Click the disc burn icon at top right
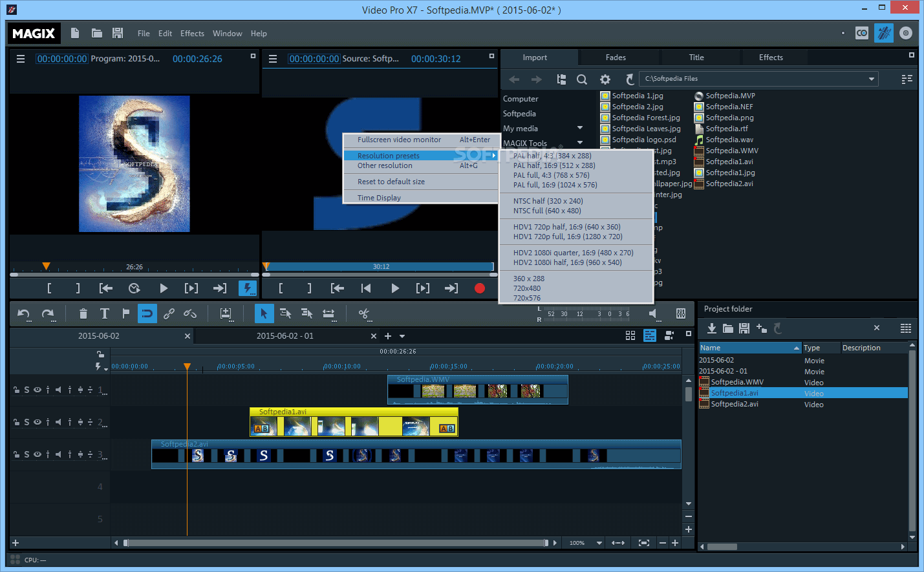The image size is (924, 572). (x=906, y=33)
